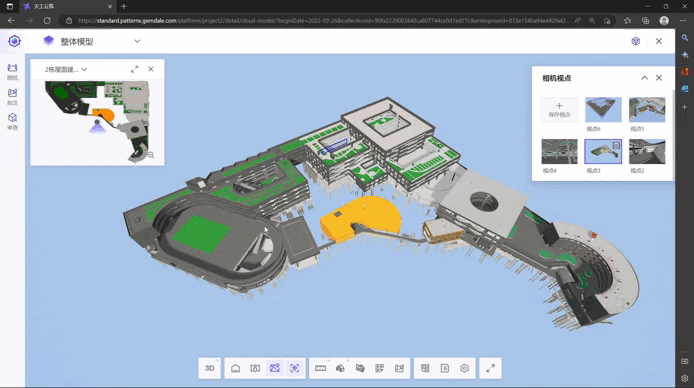Click the camera roaming icon in toolbar
Image resolution: width=694 pixels, height=388 pixels.
click(255, 368)
